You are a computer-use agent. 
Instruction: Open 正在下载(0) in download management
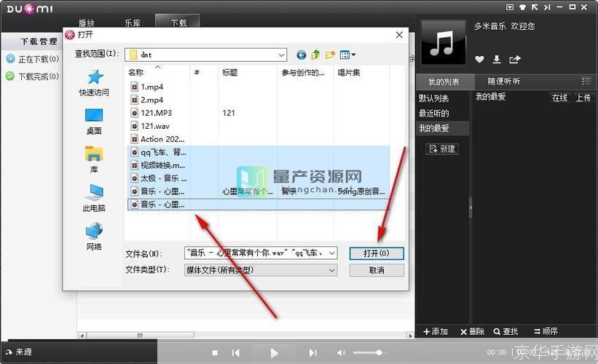[34, 59]
